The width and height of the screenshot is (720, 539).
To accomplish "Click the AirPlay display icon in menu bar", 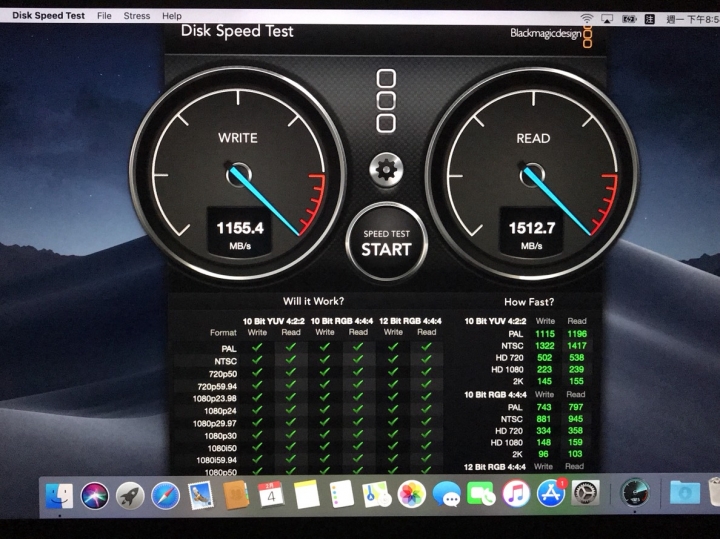I will click(607, 19).
